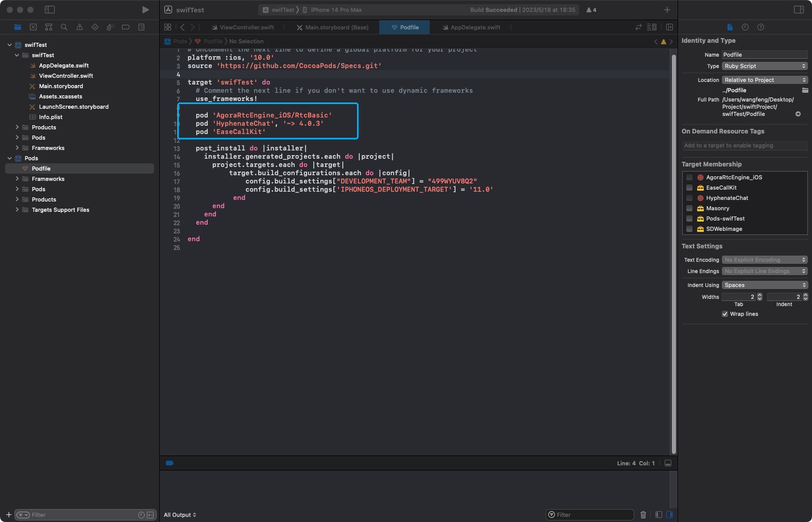Show the File inspector
Viewport: 812px width, 522px height.
(x=730, y=27)
